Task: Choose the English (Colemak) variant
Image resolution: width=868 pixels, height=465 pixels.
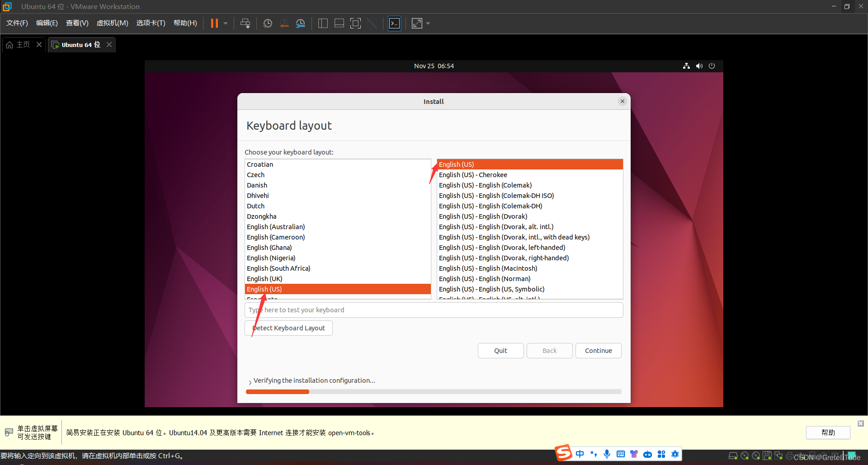Action: [530, 185]
